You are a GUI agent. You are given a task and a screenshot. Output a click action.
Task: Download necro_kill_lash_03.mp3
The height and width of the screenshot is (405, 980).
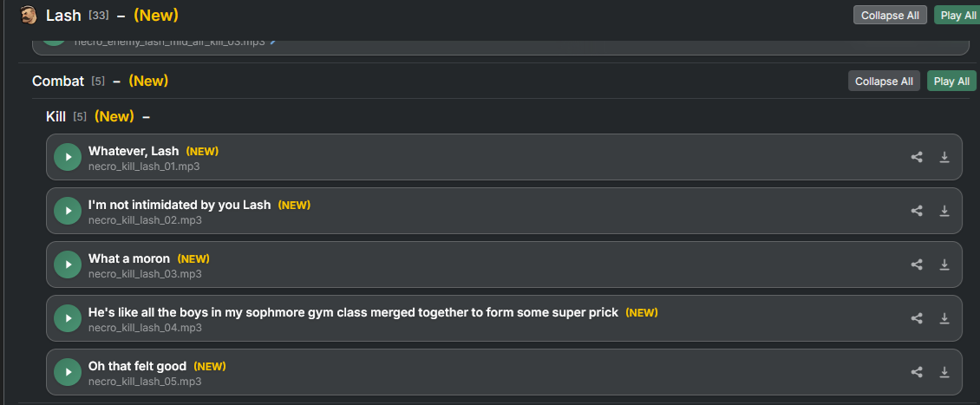(x=944, y=265)
